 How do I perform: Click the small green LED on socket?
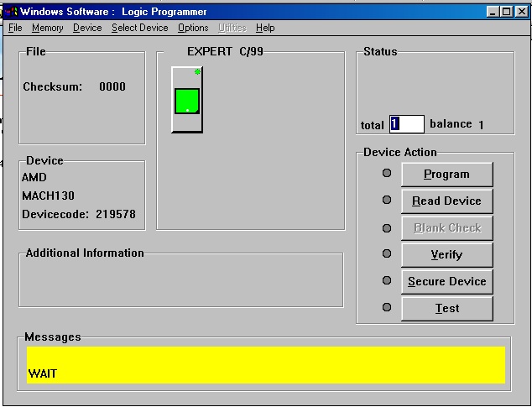(x=197, y=71)
